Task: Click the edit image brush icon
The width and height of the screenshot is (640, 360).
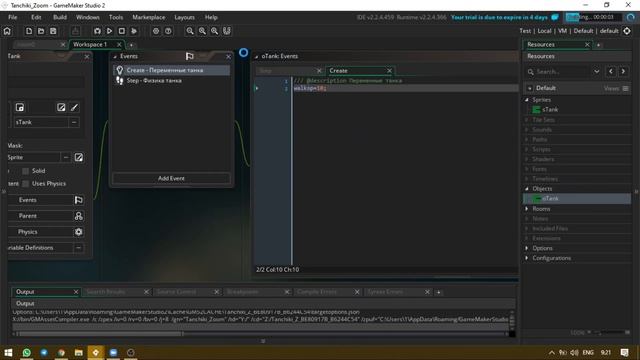Action: pyautogui.click(x=74, y=107)
